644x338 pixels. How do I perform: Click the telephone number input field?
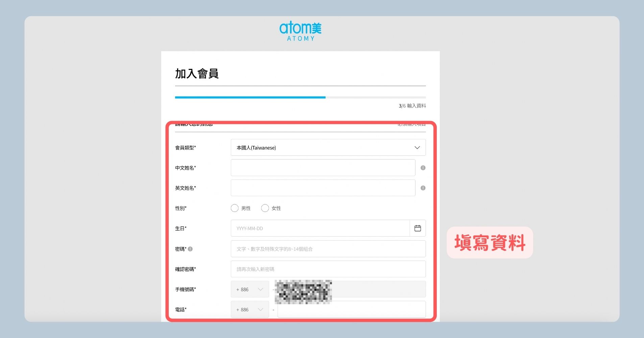[x=352, y=309]
